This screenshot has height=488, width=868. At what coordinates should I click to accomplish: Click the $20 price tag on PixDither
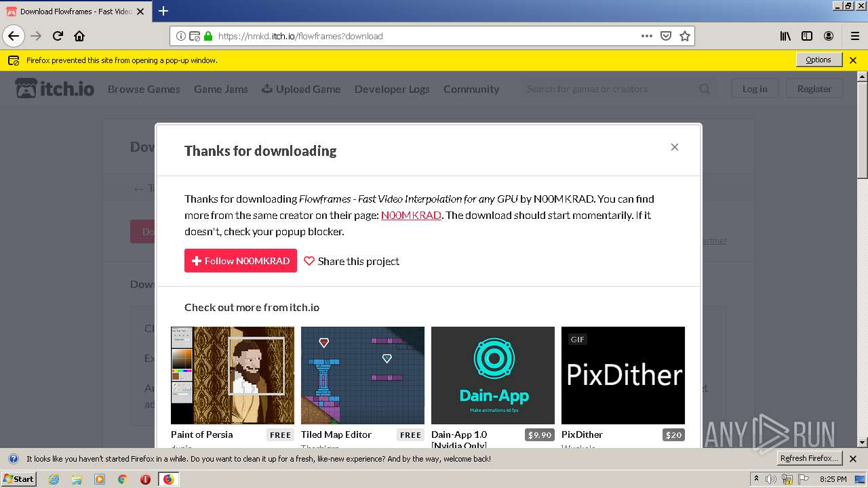click(673, 435)
